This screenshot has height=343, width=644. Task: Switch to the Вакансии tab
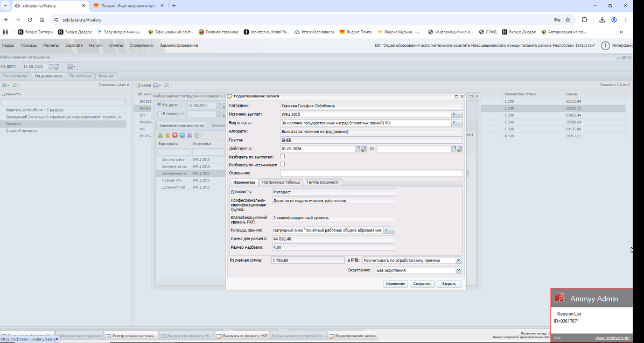pyautogui.click(x=107, y=76)
